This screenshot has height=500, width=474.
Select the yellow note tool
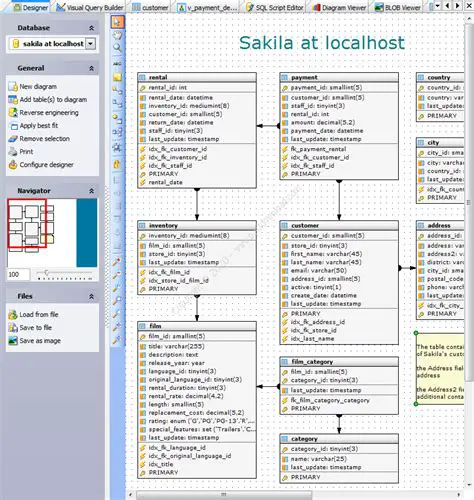117,77
